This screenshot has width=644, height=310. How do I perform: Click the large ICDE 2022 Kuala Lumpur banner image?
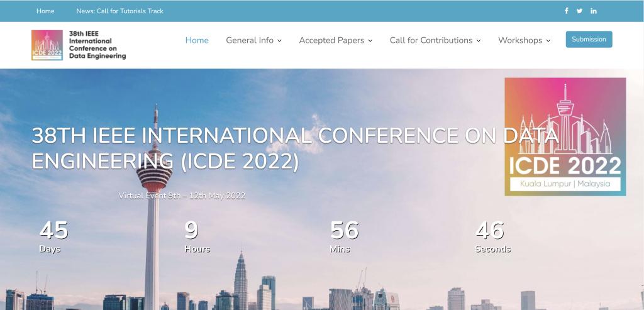click(x=565, y=136)
